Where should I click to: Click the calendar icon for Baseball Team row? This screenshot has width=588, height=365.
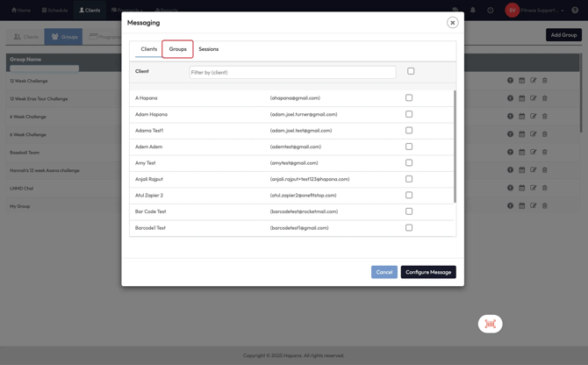click(x=521, y=153)
